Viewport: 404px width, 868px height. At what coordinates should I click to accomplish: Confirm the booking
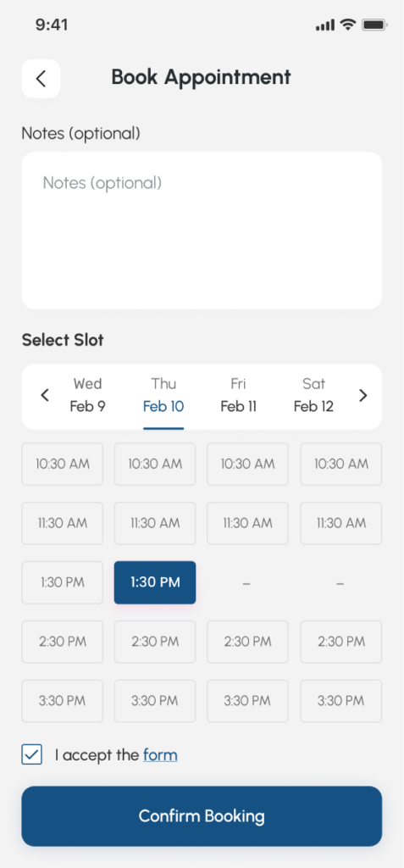pos(202,816)
